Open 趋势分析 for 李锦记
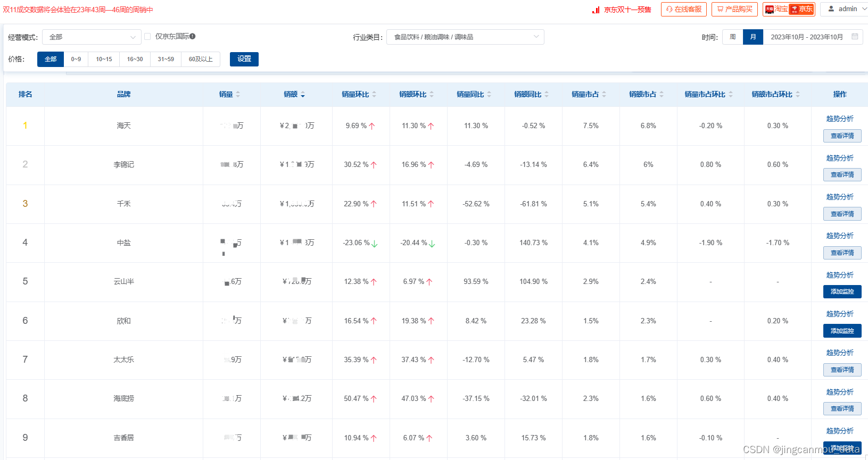The image size is (868, 460). pyautogui.click(x=840, y=158)
